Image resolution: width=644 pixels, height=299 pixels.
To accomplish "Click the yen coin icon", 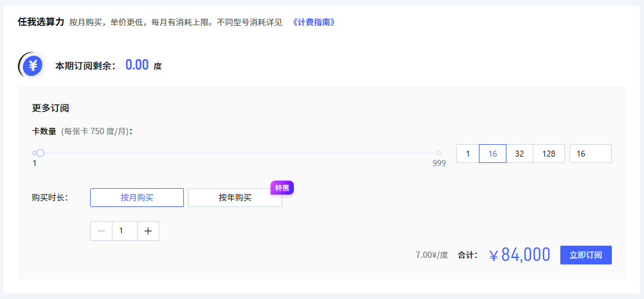I will [x=32, y=65].
